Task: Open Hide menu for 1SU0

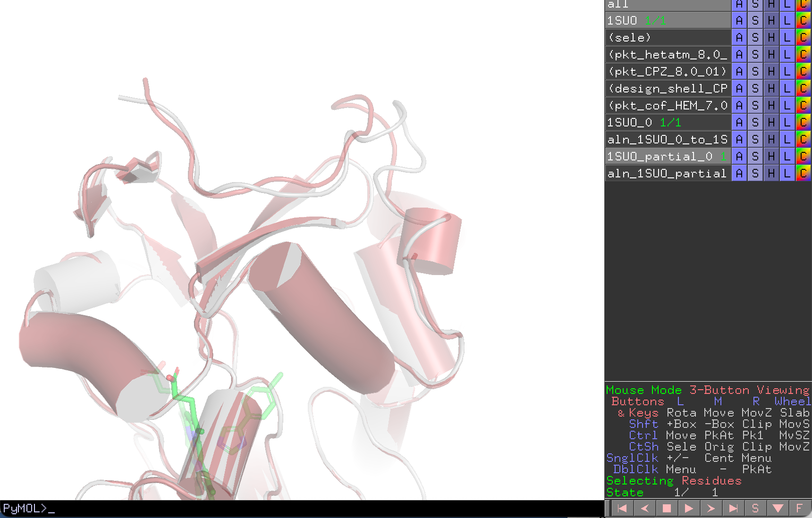Action: pos(771,20)
